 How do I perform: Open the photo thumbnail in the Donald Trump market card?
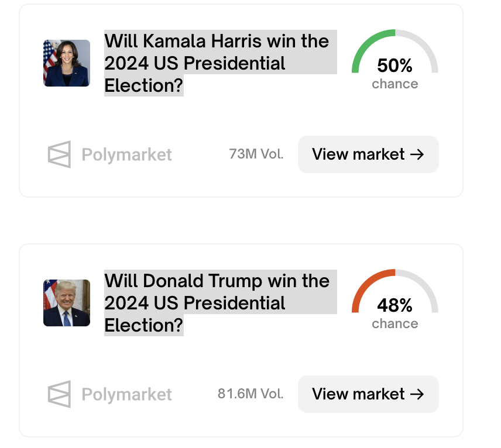pos(67,303)
